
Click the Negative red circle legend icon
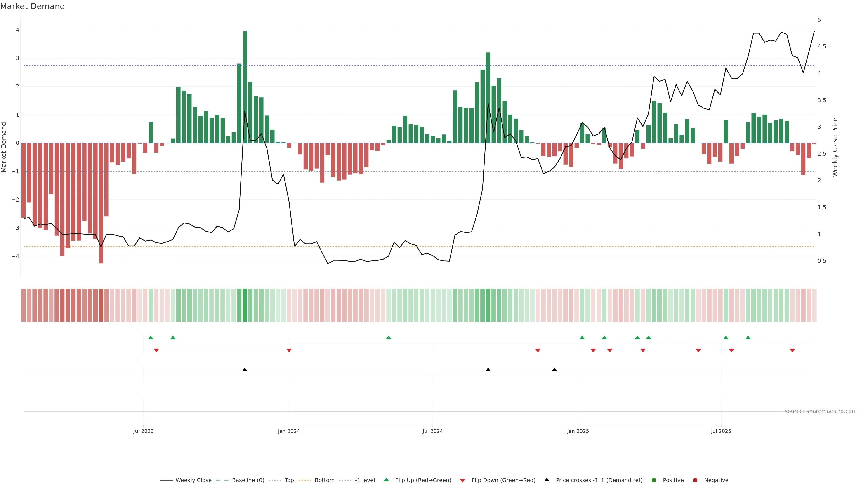coord(695,480)
